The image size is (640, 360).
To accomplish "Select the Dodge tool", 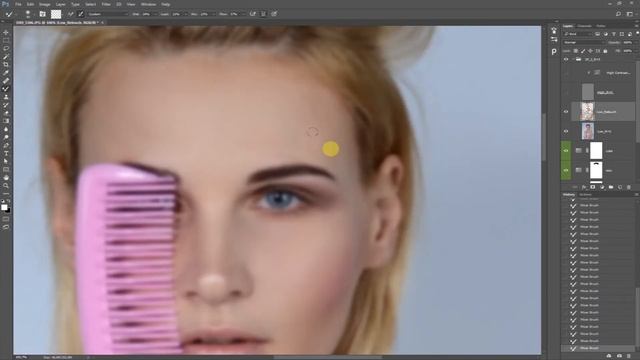I will click(6, 138).
